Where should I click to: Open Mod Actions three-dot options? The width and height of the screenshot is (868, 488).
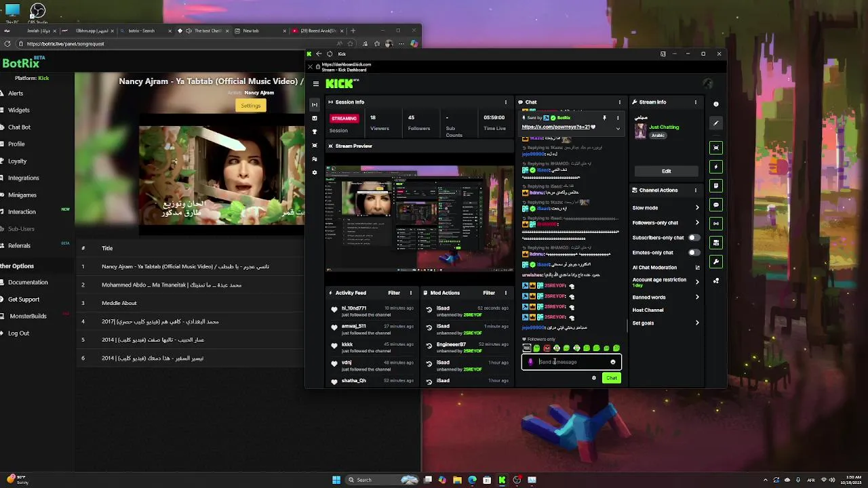point(505,293)
